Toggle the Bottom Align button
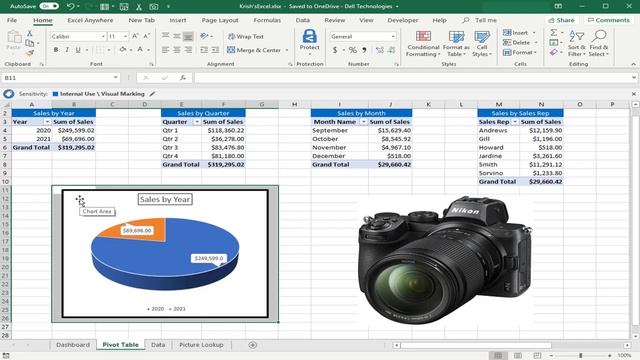 pyautogui.click(x=188, y=36)
